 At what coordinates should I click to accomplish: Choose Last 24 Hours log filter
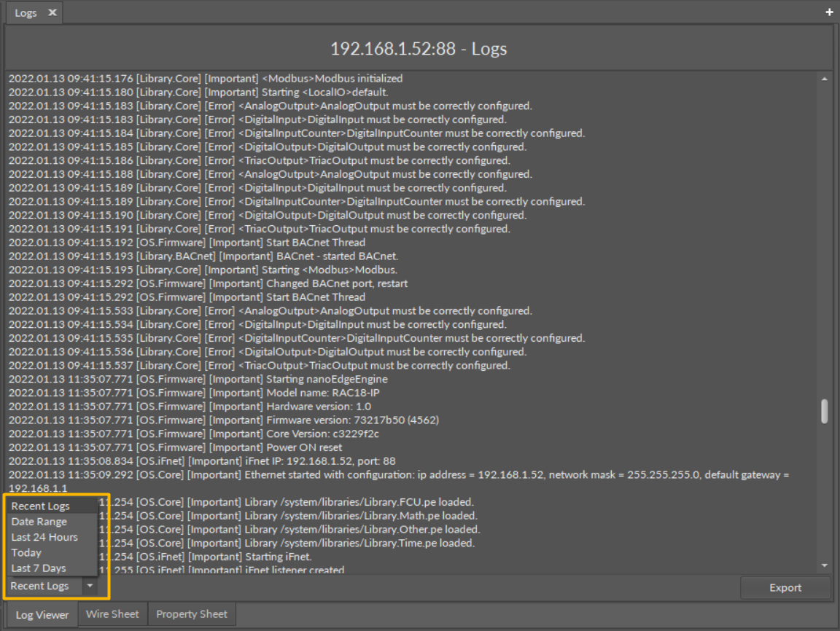click(x=44, y=537)
